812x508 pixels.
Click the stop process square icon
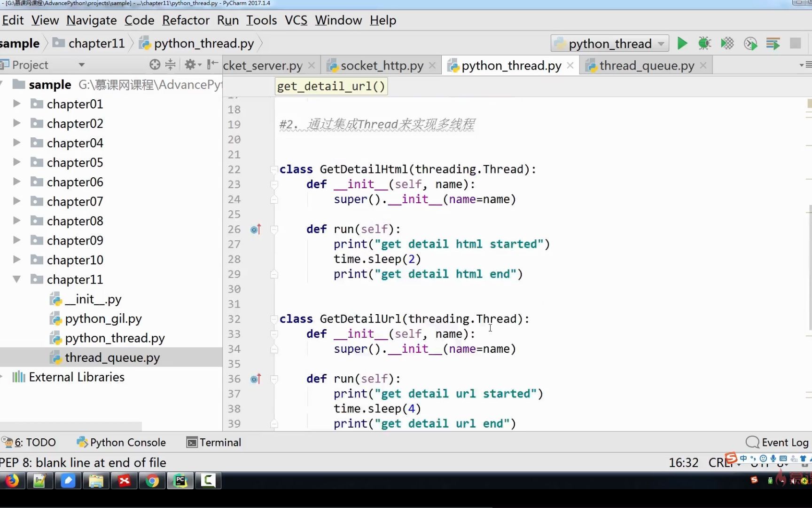click(x=795, y=43)
